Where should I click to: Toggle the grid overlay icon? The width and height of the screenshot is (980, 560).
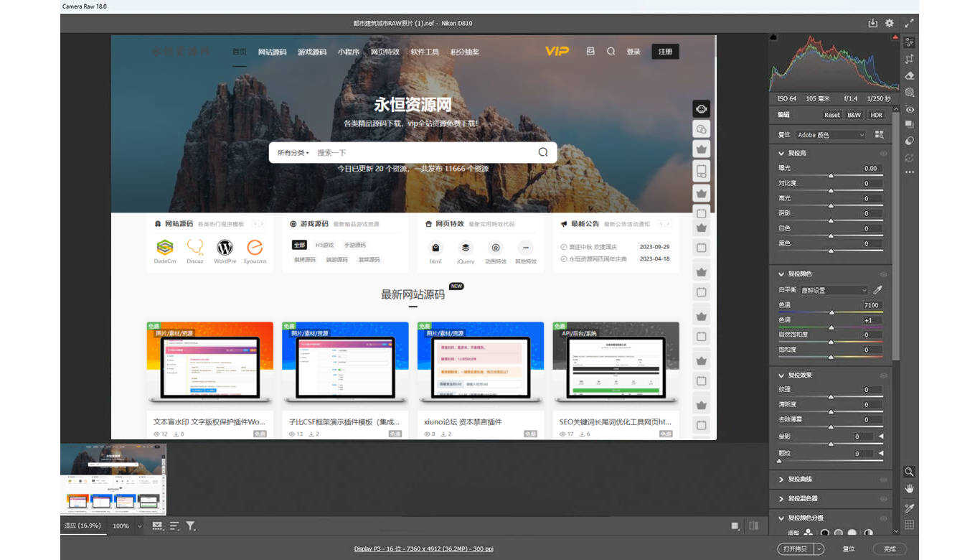point(909,525)
